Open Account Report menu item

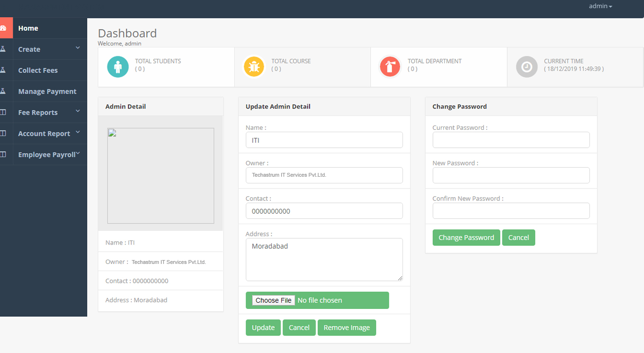(44, 134)
